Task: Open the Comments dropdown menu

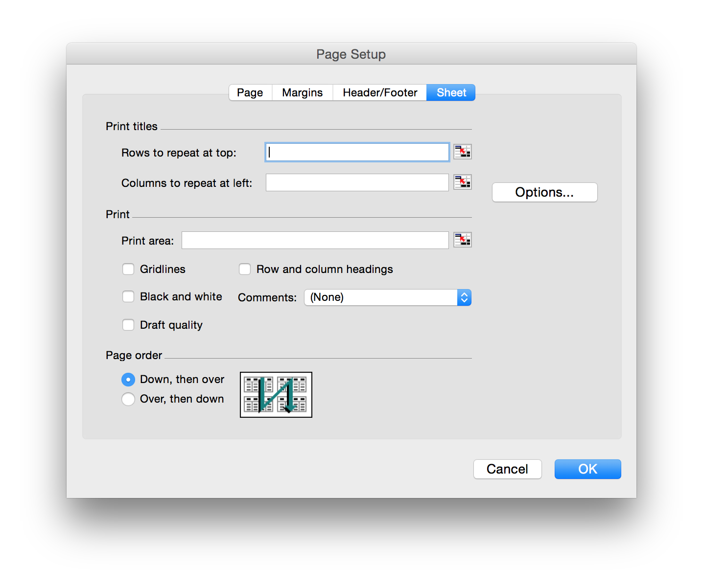Action: coord(387,297)
